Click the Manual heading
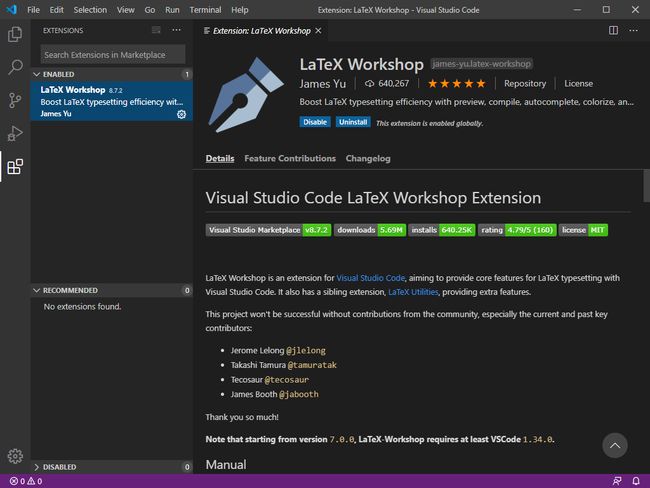The height and width of the screenshot is (488, 650). point(226,464)
